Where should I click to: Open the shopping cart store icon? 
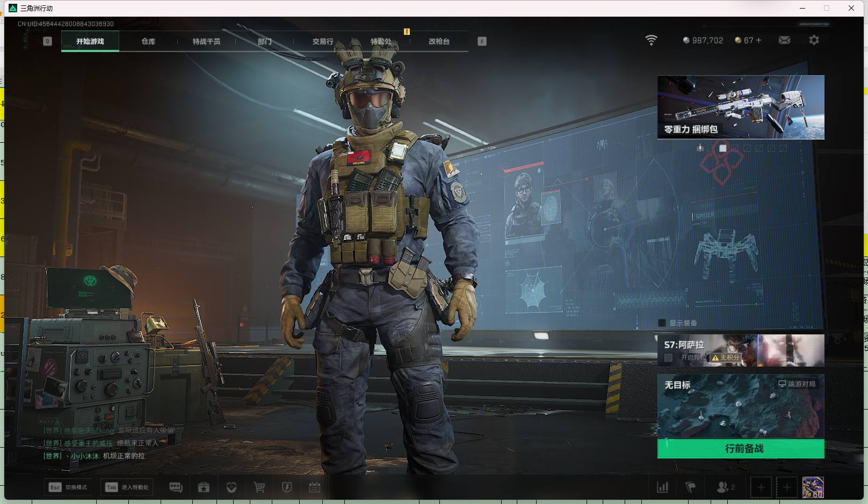pos(259,487)
